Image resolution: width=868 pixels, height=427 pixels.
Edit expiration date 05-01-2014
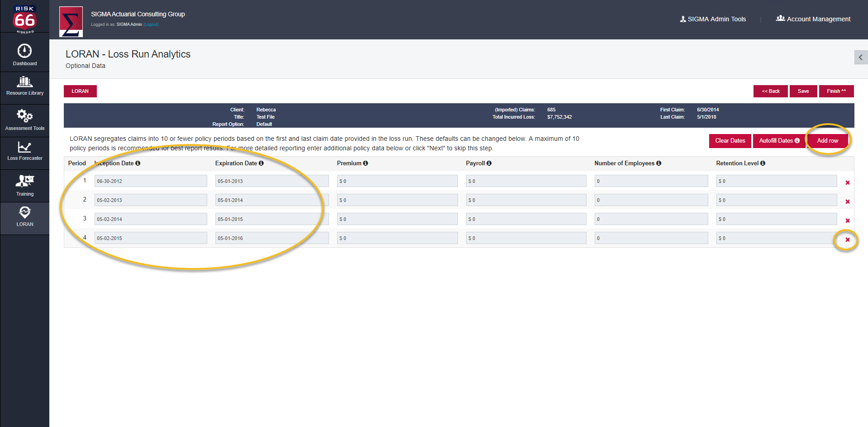click(272, 200)
